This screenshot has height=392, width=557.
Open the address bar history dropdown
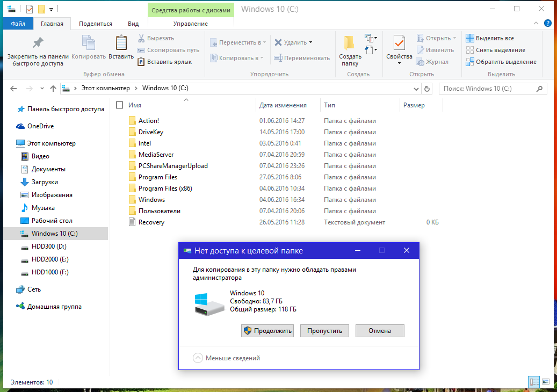(x=416, y=89)
